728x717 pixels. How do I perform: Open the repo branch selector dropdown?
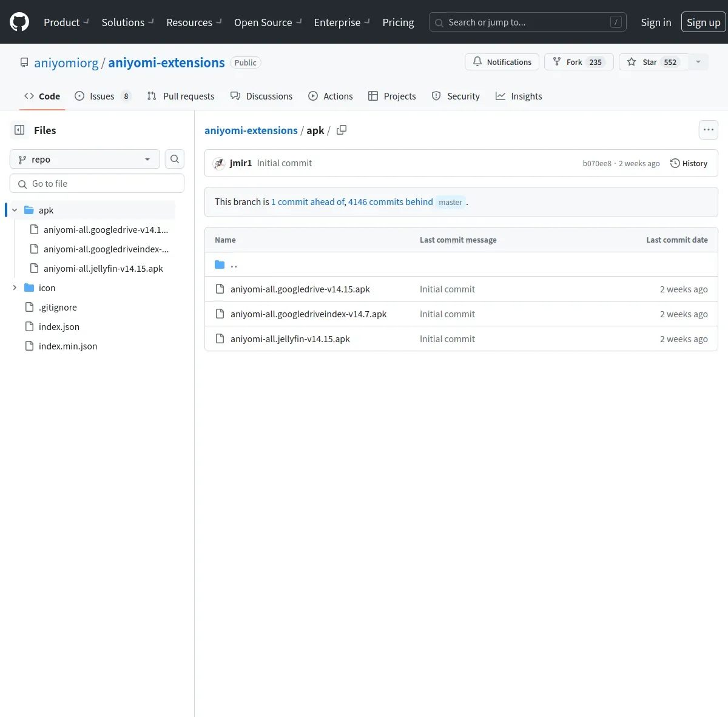pos(85,159)
